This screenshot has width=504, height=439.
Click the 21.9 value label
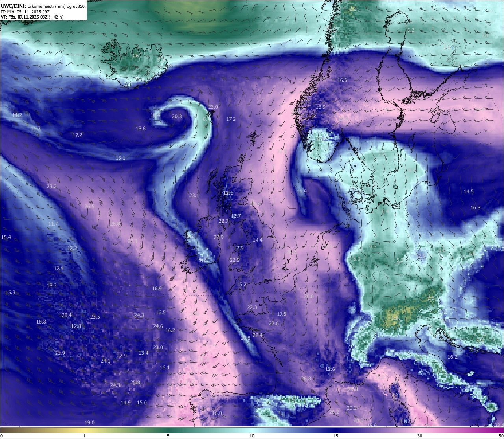pos(60,354)
